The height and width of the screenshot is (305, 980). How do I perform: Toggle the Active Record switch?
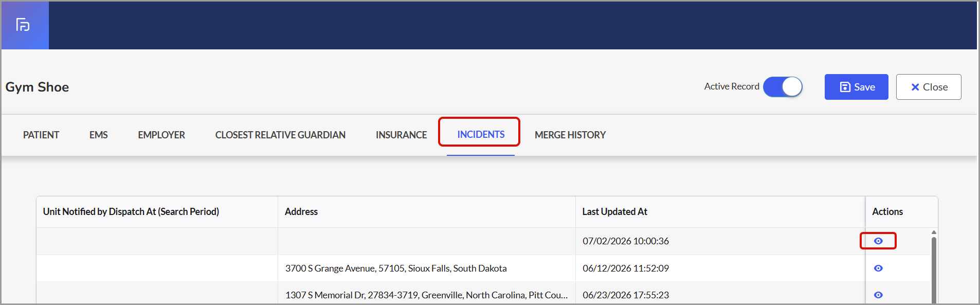point(783,87)
